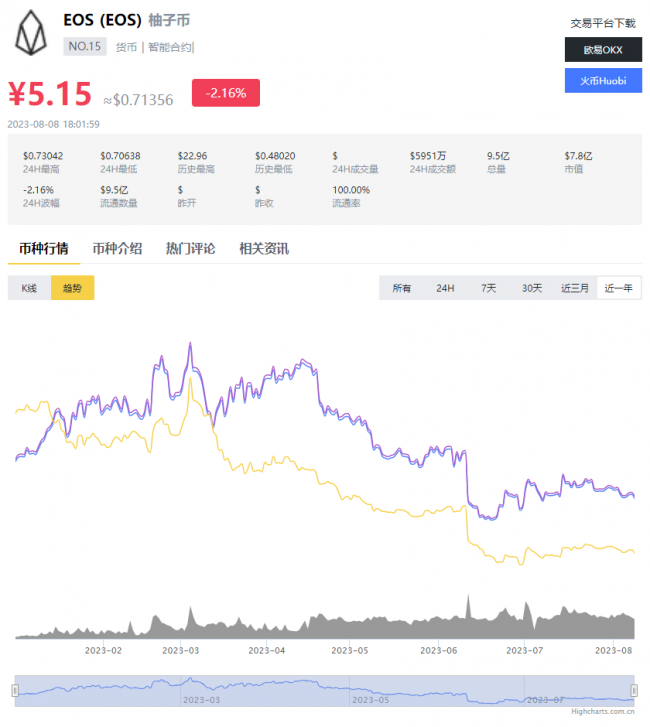Go to the 相关资讯 tab

tap(264, 248)
